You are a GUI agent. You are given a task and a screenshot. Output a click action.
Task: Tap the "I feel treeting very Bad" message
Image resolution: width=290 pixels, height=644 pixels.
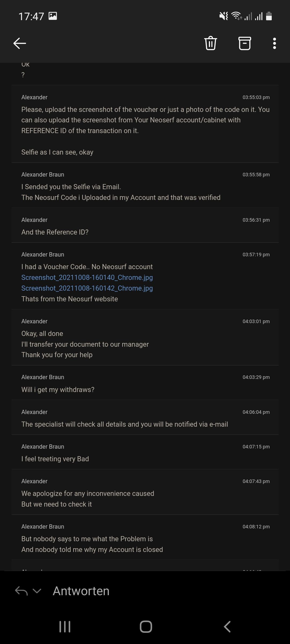coord(55,459)
